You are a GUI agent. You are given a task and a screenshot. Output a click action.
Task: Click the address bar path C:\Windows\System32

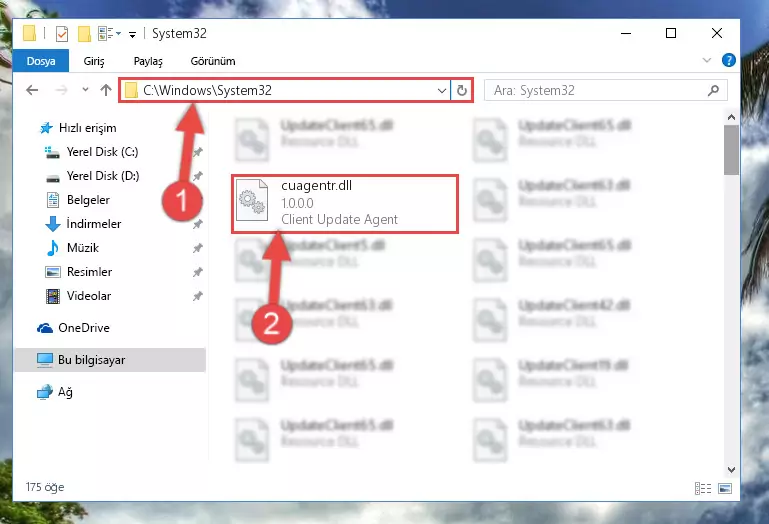pyautogui.click(x=207, y=90)
